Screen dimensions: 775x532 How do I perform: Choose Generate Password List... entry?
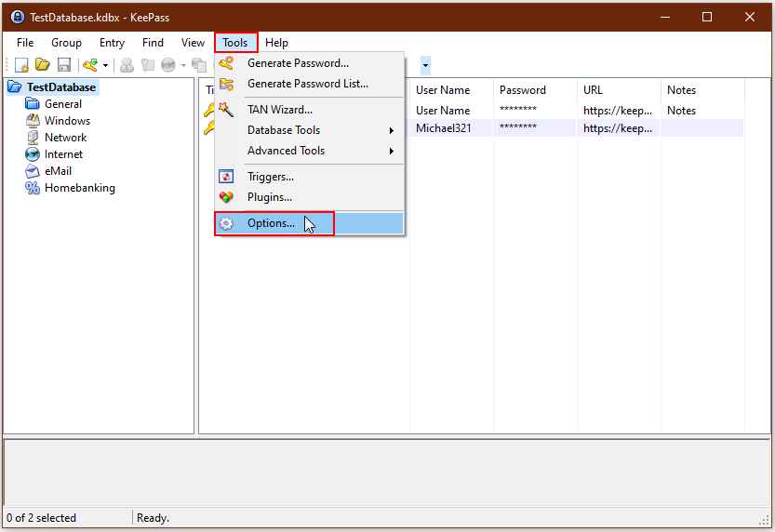tap(310, 84)
